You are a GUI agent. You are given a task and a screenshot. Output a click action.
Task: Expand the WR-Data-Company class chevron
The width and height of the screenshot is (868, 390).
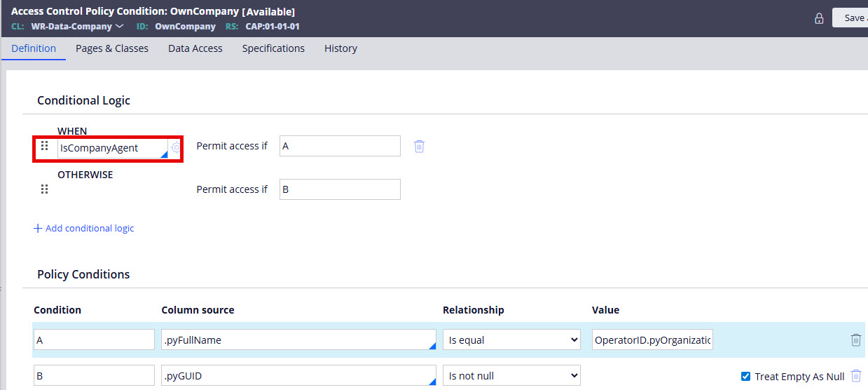point(120,27)
